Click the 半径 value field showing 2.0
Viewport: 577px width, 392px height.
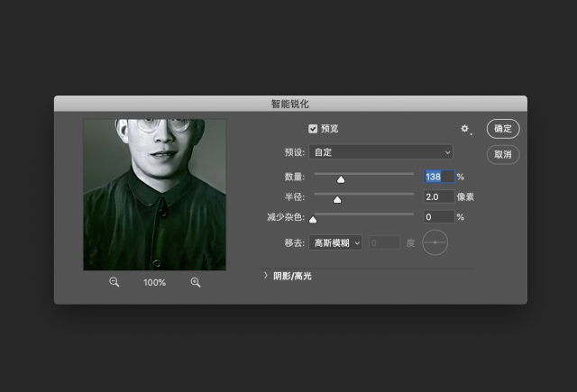pyautogui.click(x=438, y=196)
